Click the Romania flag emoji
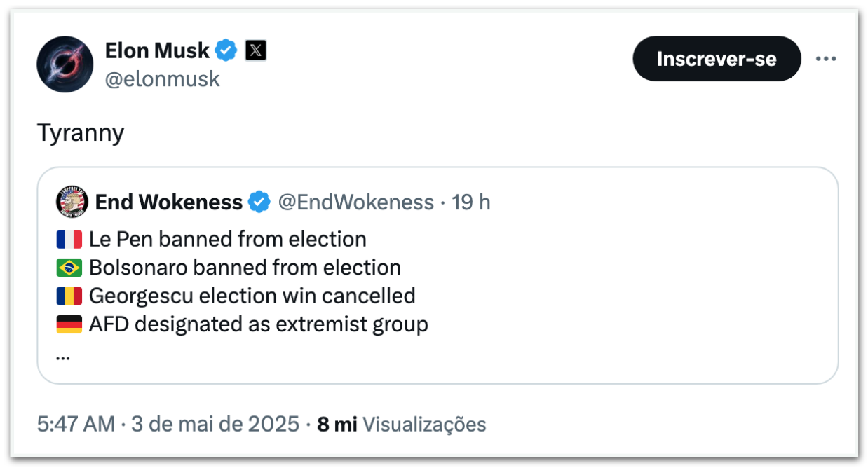 (69, 296)
